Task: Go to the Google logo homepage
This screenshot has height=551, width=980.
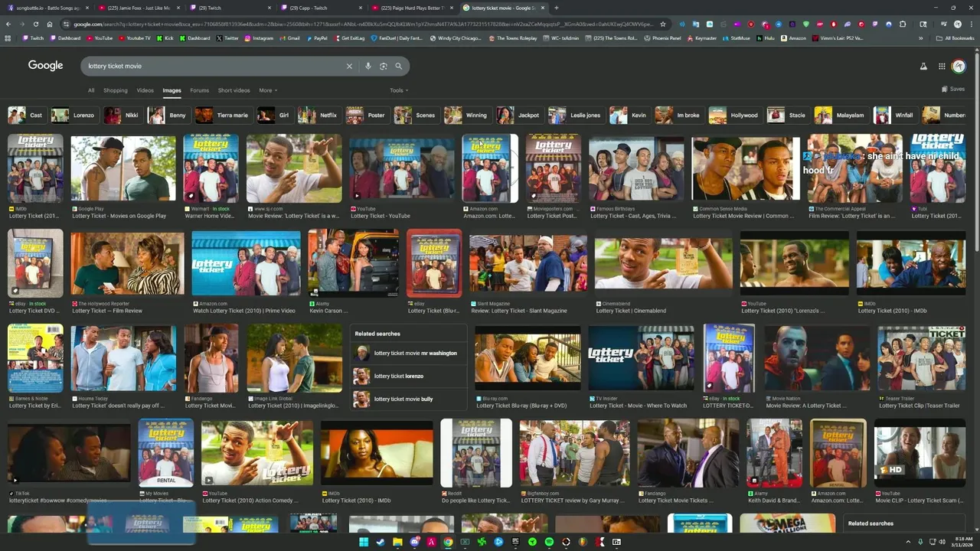Action: tap(46, 66)
